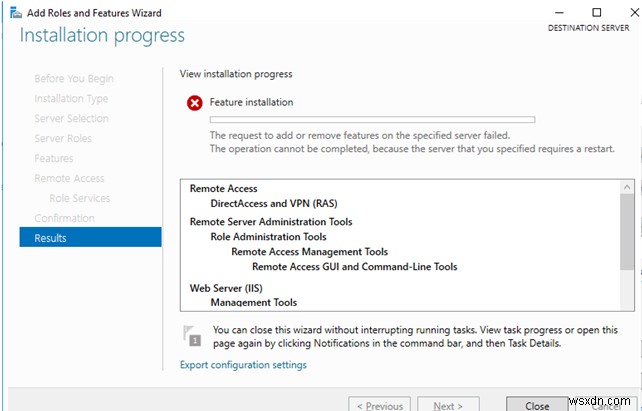Click the Next button

447,406
